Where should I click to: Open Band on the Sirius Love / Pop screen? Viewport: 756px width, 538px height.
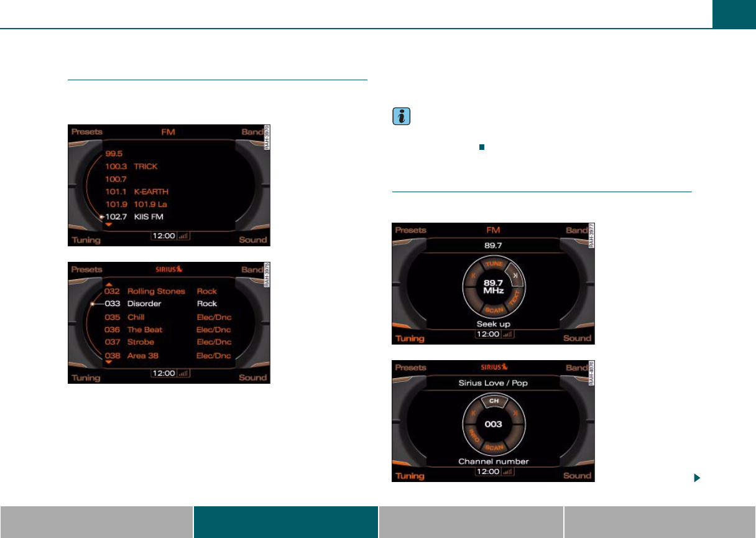click(x=578, y=368)
